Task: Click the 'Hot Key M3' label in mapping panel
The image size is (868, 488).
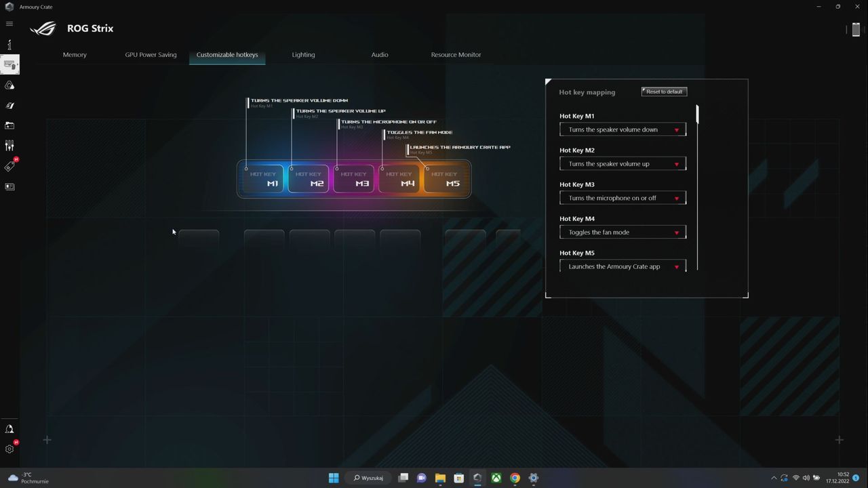Action: coord(577,184)
